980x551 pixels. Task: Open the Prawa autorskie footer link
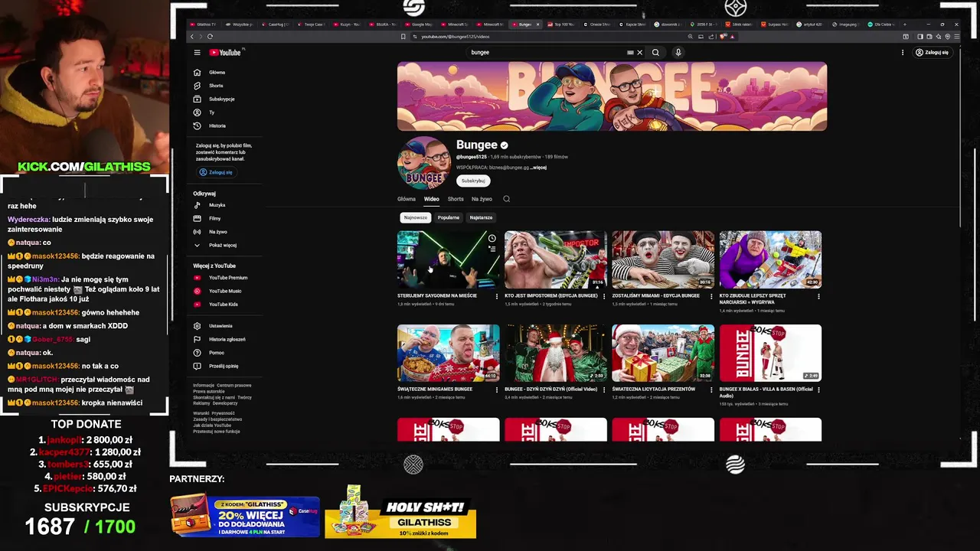coord(209,392)
